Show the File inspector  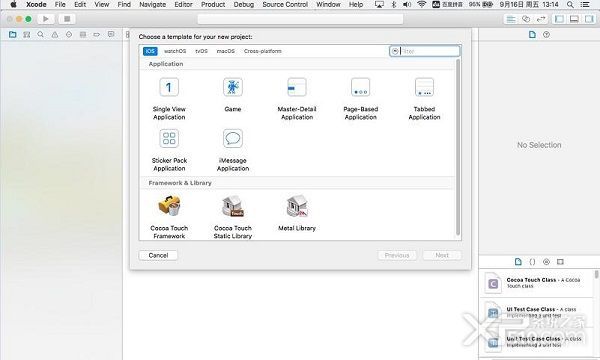tap(532, 34)
